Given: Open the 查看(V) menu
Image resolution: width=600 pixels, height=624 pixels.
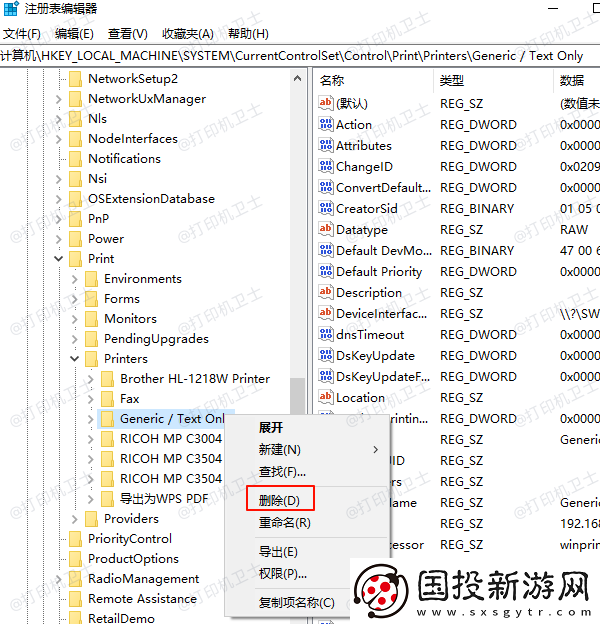Looking at the screenshot, I should click(x=128, y=34).
